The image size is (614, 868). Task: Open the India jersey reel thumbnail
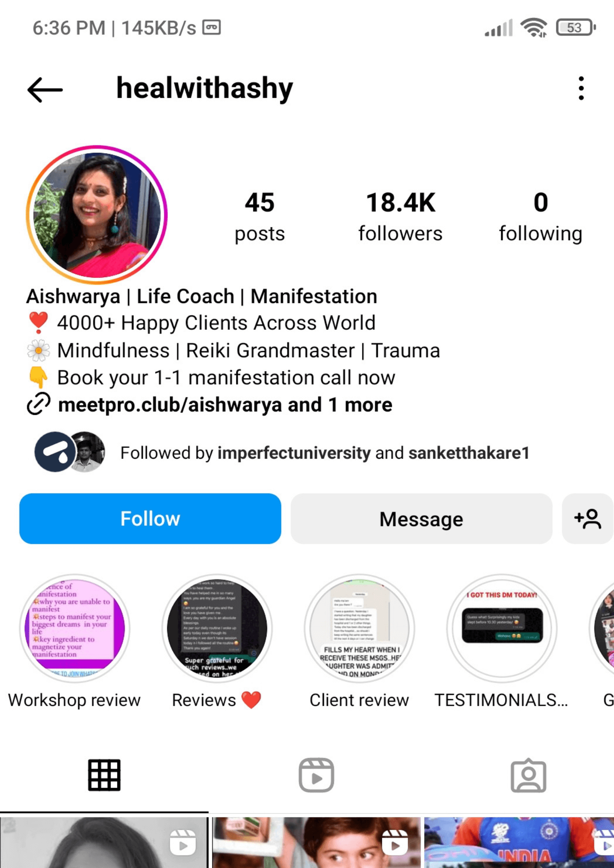click(x=519, y=842)
